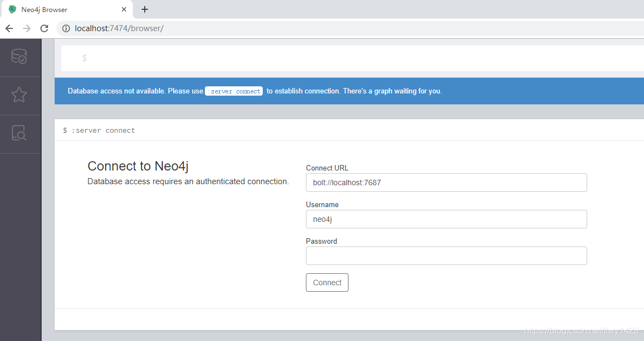Click the back navigation arrow
Image resolution: width=644 pixels, height=341 pixels.
9,28
